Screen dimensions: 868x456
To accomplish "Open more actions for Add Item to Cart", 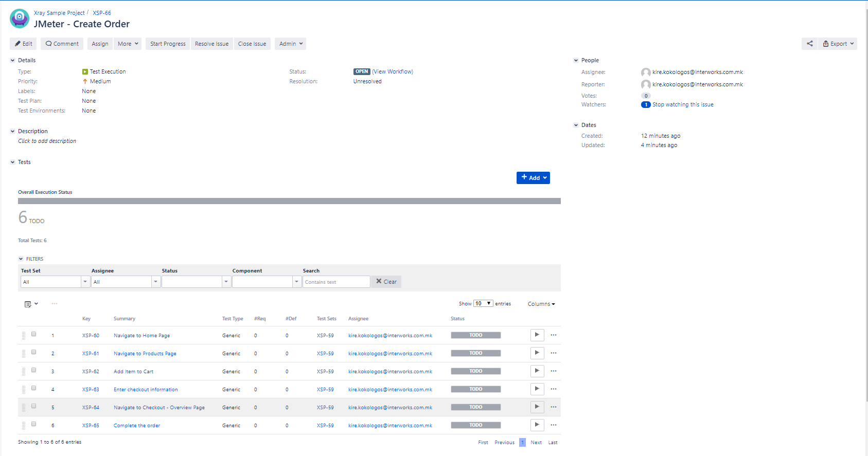I will pos(554,371).
